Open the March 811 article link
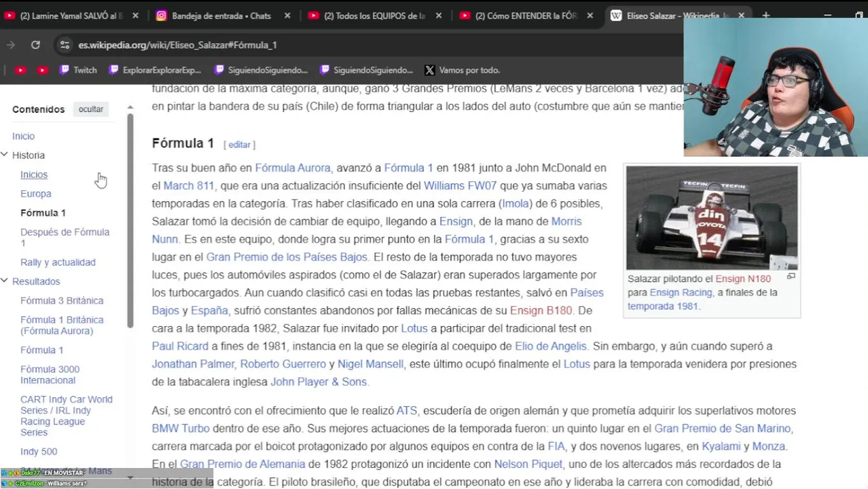868x489 pixels. pyautogui.click(x=189, y=185)
